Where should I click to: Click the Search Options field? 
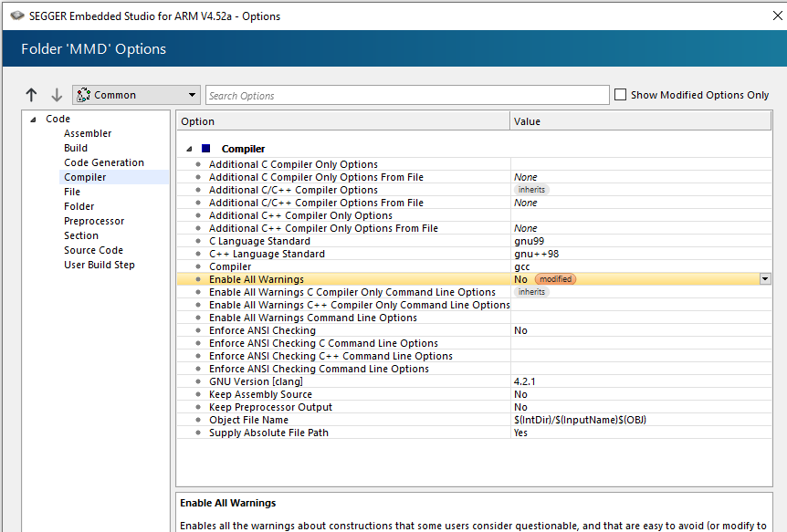[x=407, y=95]
